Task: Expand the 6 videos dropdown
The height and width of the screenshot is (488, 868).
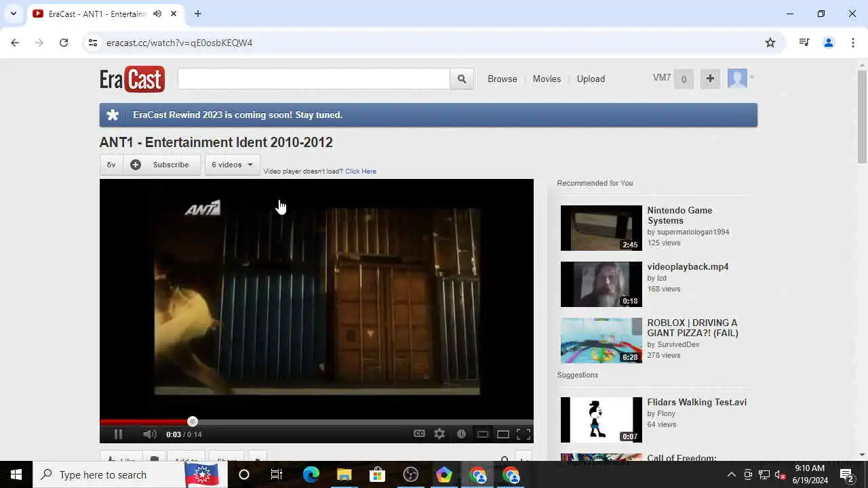Action: (233, 165)
